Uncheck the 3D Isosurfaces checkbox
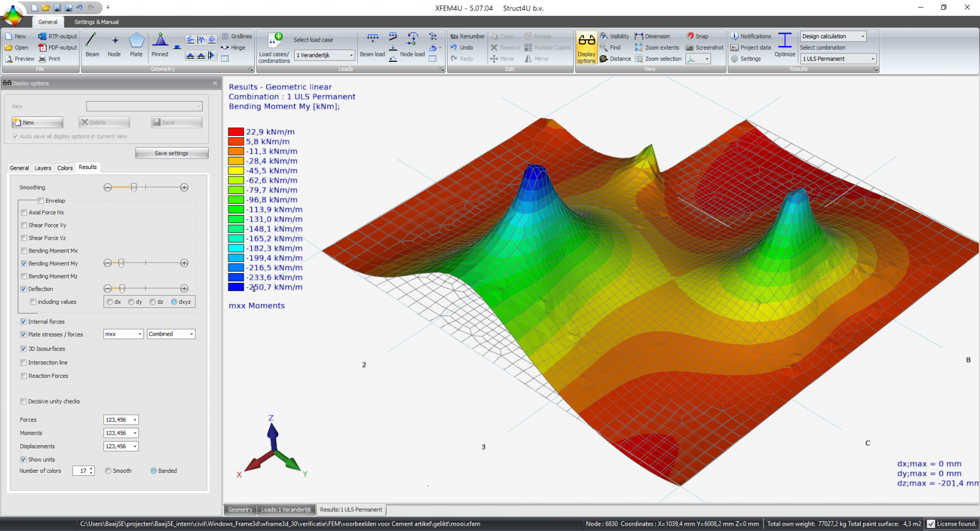Screen dimensions: 980x531 coord(24,348)
